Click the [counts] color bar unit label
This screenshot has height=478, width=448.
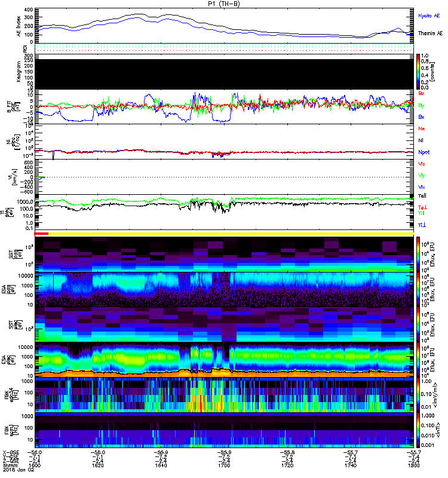[432, 72]
